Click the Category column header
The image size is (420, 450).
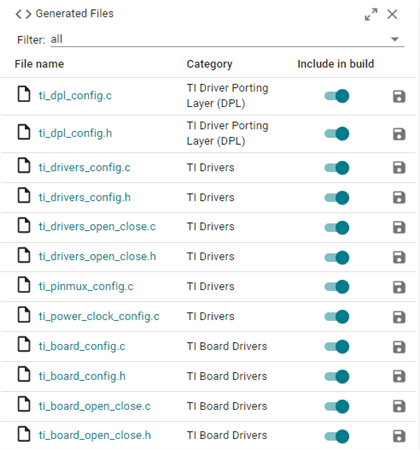pos(209,64)
